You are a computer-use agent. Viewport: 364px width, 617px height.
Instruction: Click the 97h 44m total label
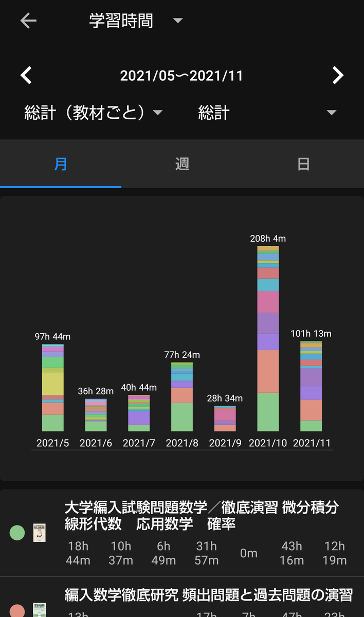click(x=53, y=337)
